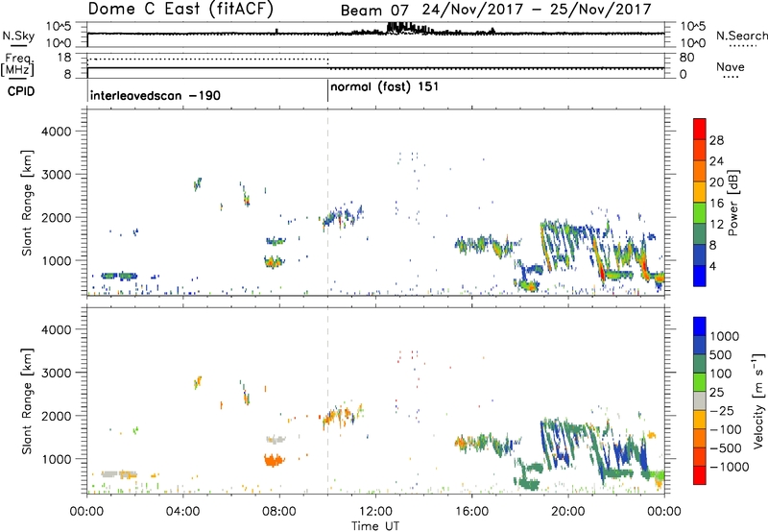Click the 'normal (fast) 151' CPID text
Screen dimensions: 768x532
click(x=385, y=87)
